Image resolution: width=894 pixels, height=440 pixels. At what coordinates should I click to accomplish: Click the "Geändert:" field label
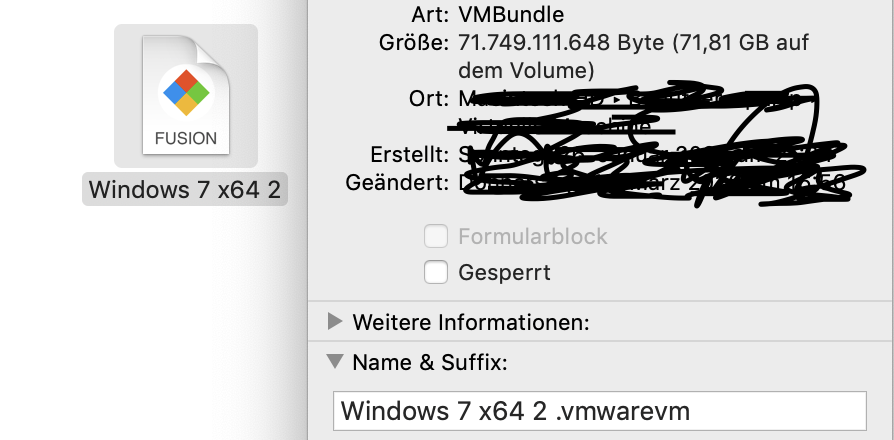[x=397, y=183]
